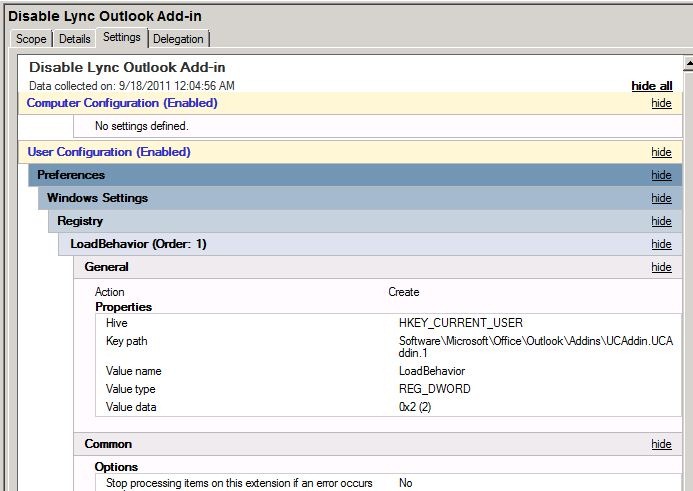The height and width of the screenshot is (491, 693).
Task: Click the 'Value name' property label
Action: pyautogui.click(x=133, y=371)
